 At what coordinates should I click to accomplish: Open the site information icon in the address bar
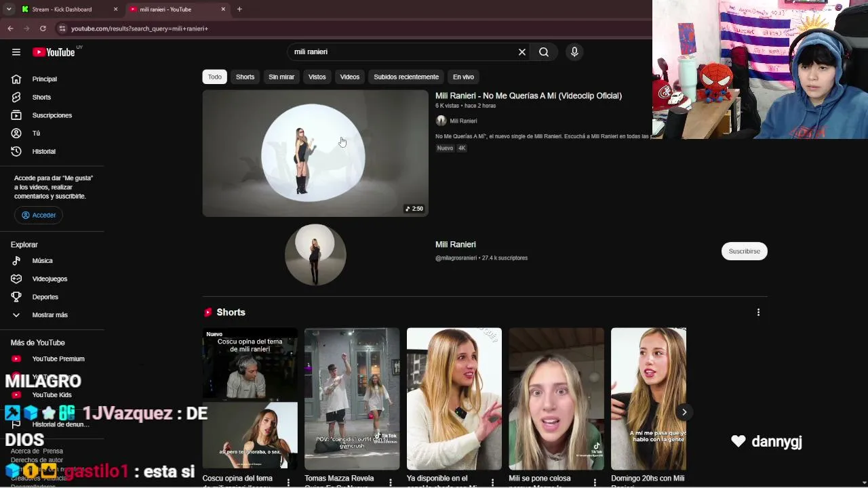pos(62,28)
